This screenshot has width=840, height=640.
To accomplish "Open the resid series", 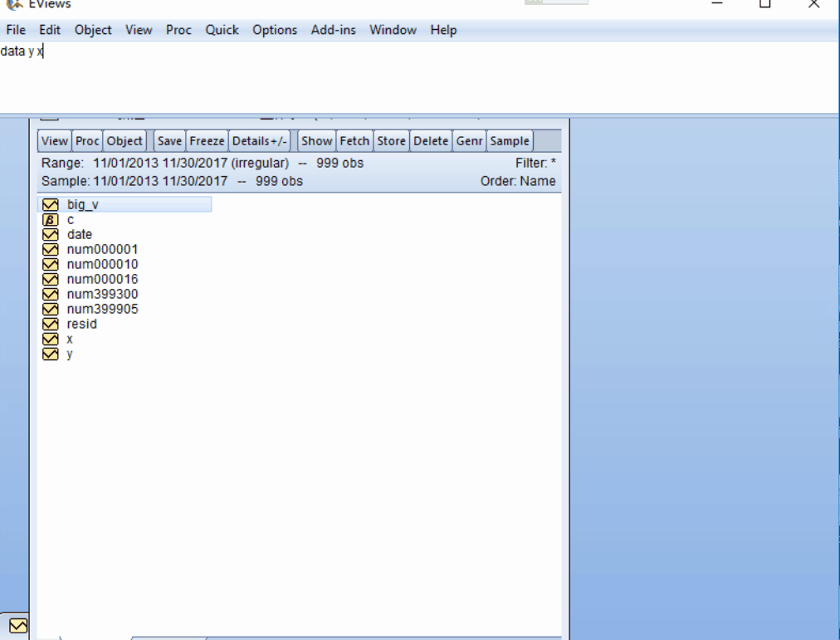I will 81,324.
